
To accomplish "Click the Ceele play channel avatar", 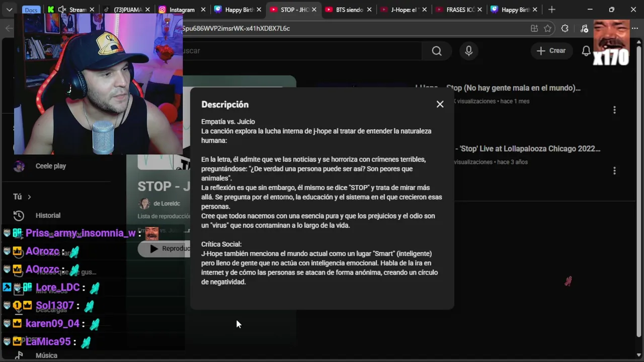I will pos(19,166).
